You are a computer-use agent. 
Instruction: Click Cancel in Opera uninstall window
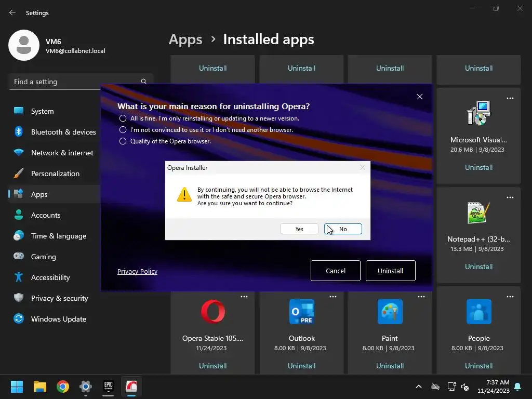tap(335, 271)
